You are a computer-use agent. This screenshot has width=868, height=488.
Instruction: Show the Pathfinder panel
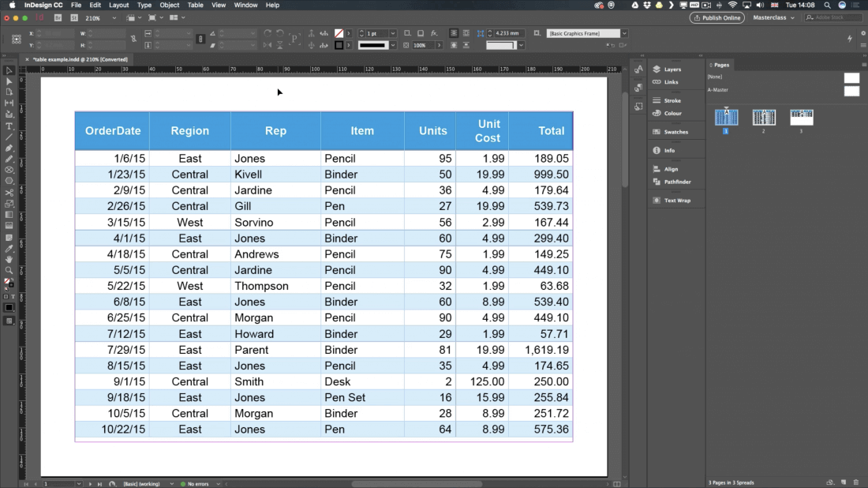[x=673, y=182]
